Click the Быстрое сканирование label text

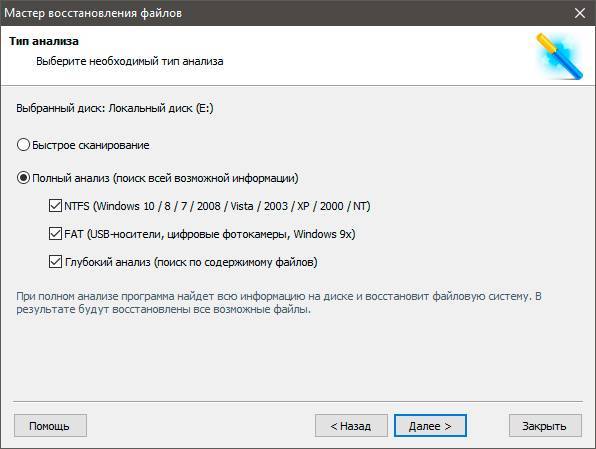pyautogui.click(x=90, y=145)
